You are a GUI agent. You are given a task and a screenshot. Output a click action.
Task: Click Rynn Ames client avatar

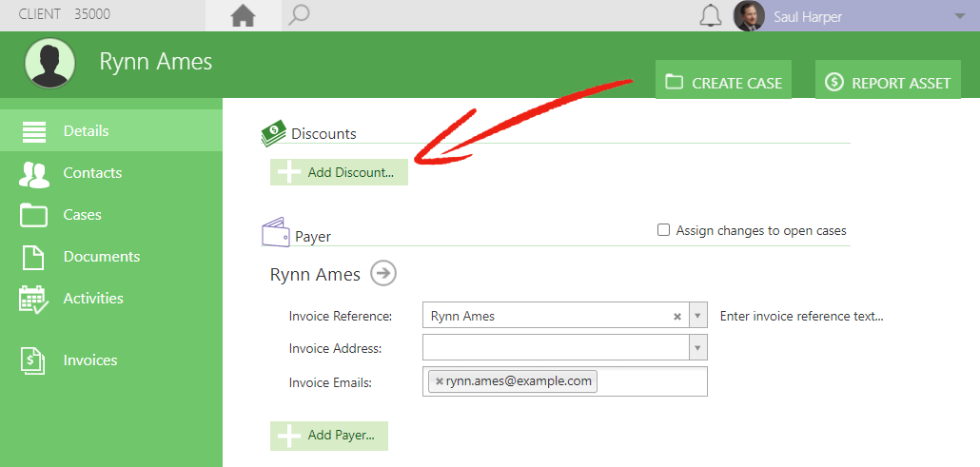(x=50, y=63)
